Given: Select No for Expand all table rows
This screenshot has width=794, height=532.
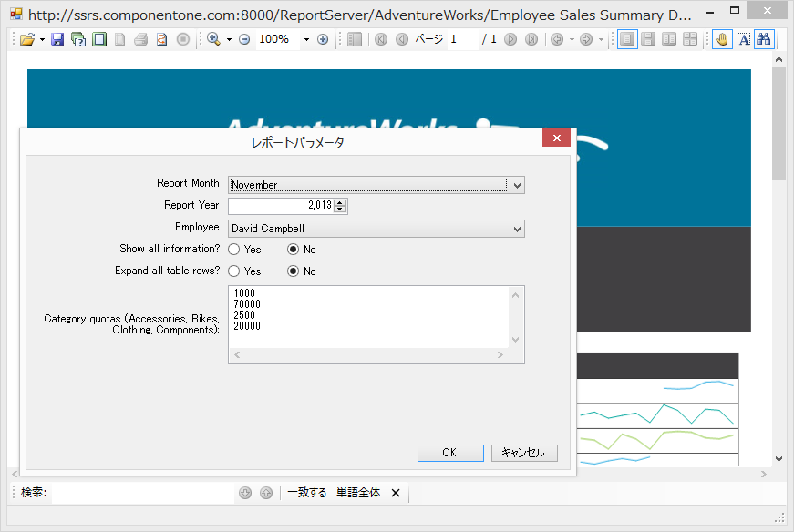Looking at the screenshot, I should (x=294, y=271).
